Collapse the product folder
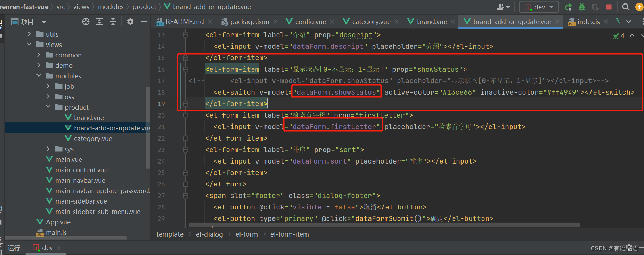Image resolution: width=644 pixels, height=255 pixels. click(x=48, y=107)
